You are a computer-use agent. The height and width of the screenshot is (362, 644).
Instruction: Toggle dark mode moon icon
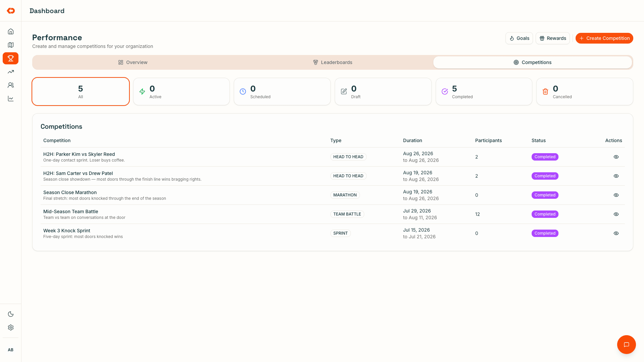(11, 314)
